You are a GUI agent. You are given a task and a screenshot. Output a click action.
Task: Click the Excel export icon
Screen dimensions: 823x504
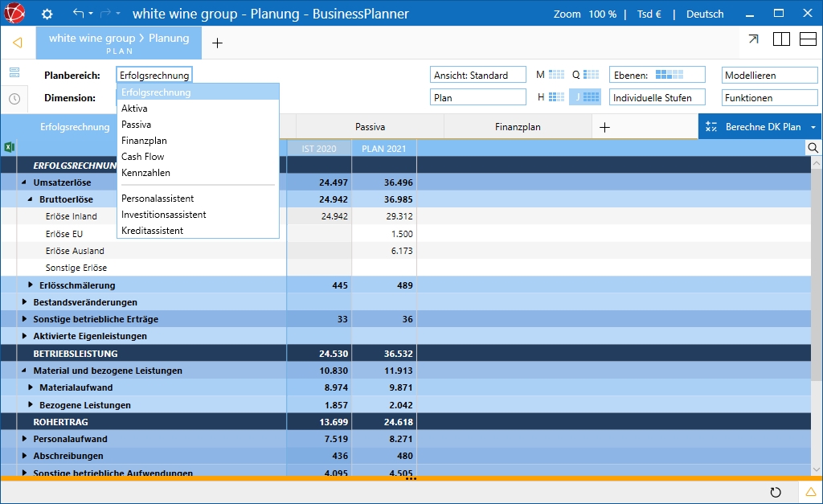(10, 147)
